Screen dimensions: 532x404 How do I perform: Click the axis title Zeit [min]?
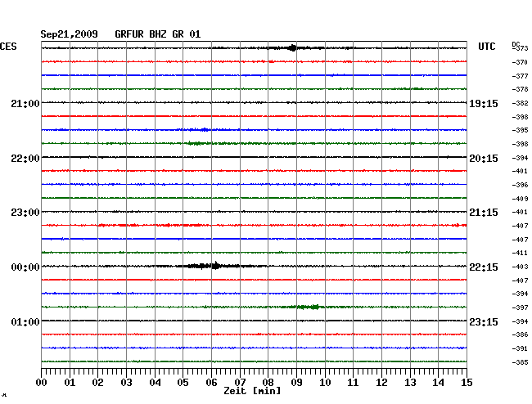pyautogui.click(x=252, y=391)
